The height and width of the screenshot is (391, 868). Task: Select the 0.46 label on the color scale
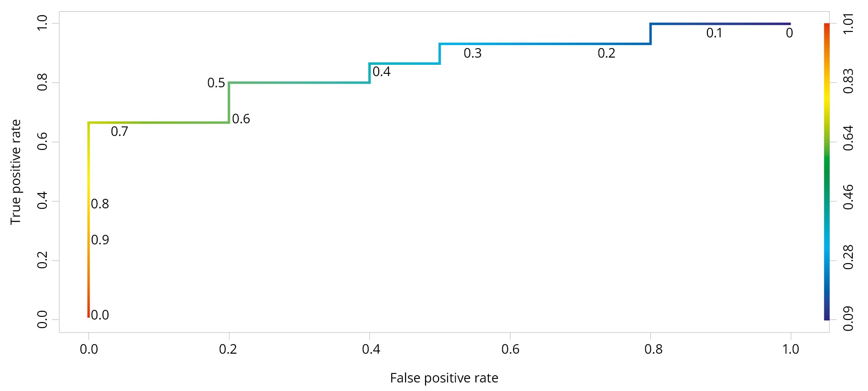tap(848, 197)
